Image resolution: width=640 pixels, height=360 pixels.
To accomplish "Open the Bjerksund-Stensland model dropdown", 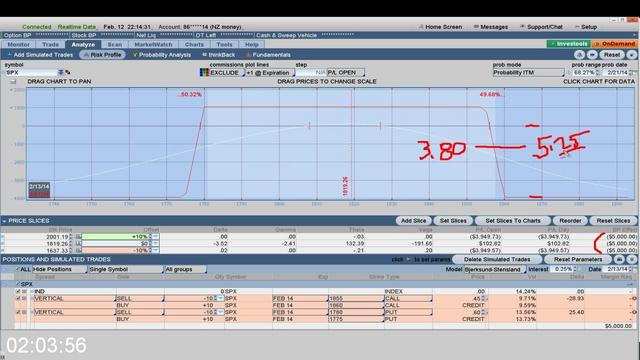I will 495,269.
